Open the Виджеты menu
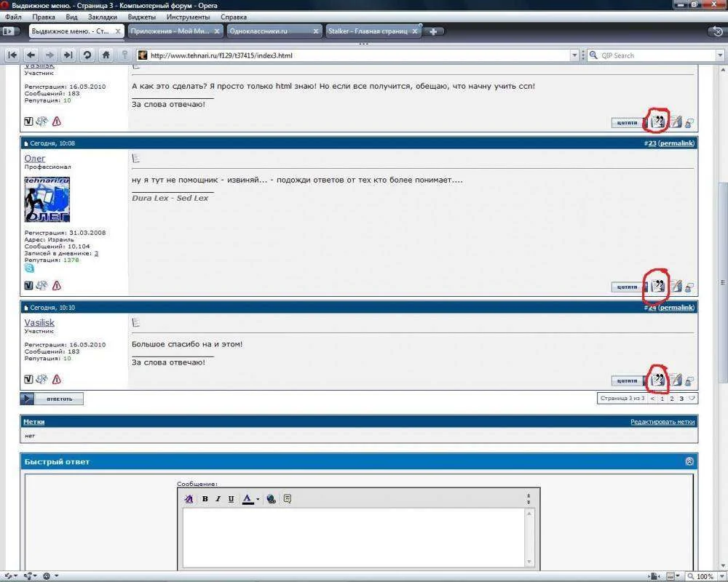This screenshot has width=728, height=582. point(142,17)
